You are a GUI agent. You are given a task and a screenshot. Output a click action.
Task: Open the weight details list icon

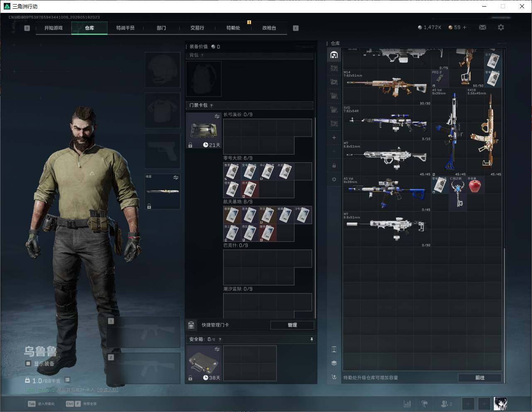(x=67, y=380)
